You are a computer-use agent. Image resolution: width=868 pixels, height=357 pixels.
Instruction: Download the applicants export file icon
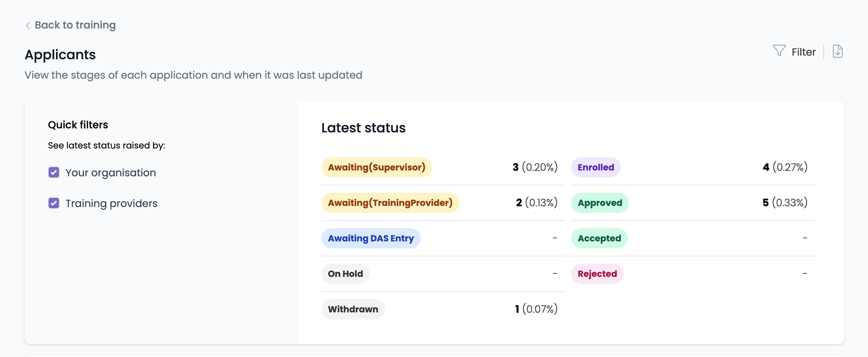click(838, 52)
